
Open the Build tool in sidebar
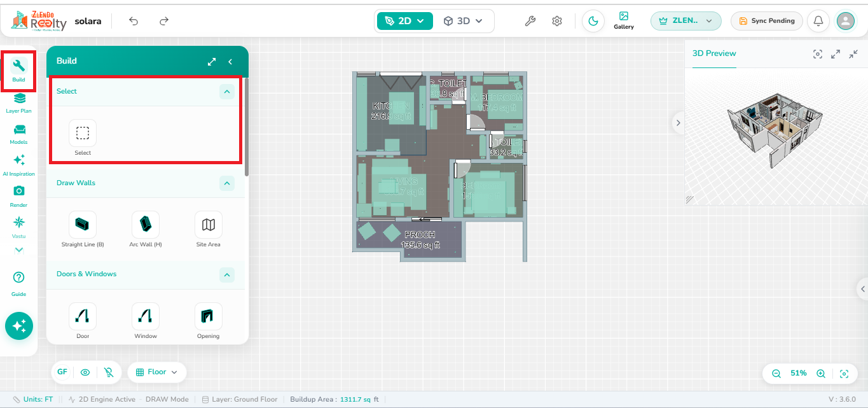click(18, 71)
